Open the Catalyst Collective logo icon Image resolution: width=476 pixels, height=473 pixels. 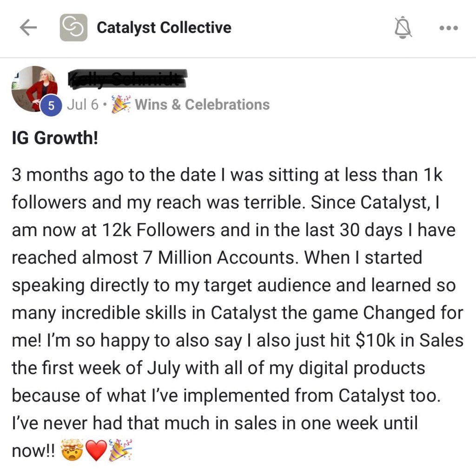73,28
